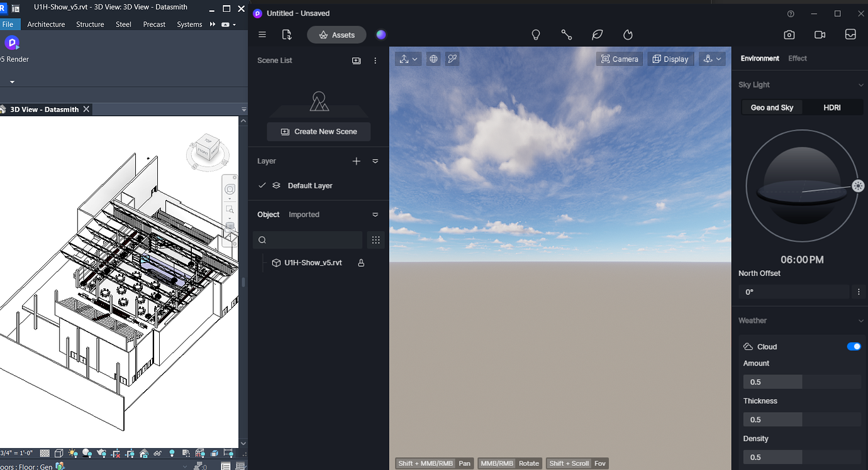Open the Assets library
Image resolution: width=868 pixels, height=470 pixels.
click(x=337, y=35)
